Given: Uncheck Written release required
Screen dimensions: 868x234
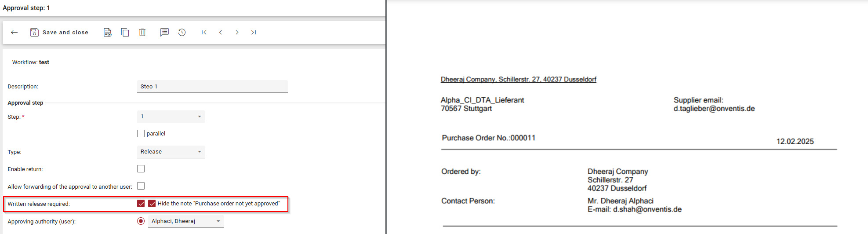Looking at the screenshot, I should [x=141, y=203].
